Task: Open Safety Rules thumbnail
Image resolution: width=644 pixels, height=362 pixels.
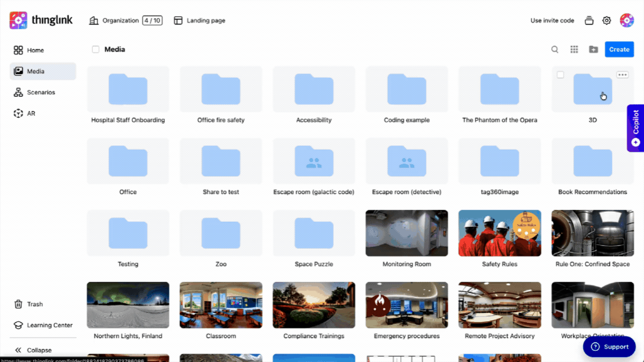Action: coord(499,233)
